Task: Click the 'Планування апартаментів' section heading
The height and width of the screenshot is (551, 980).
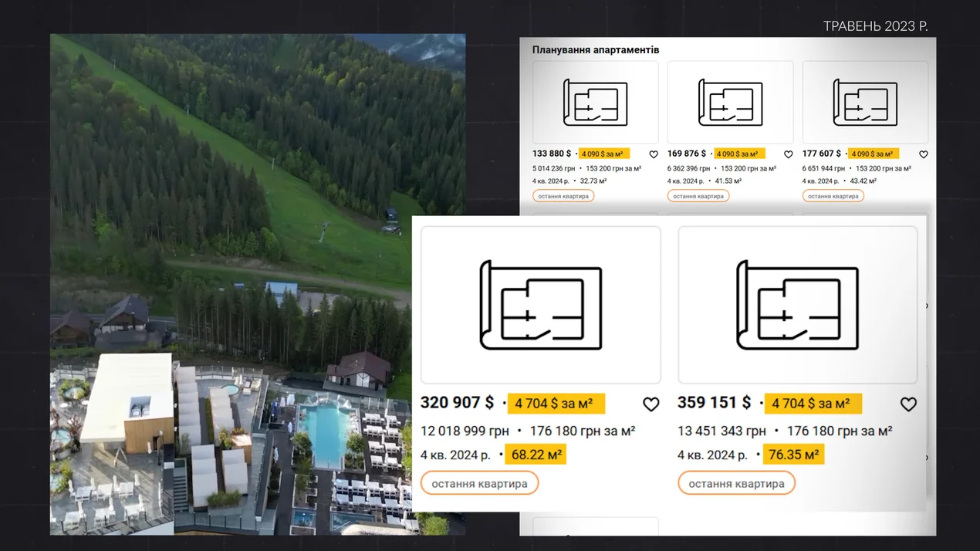Action: [x=595, y=50]
